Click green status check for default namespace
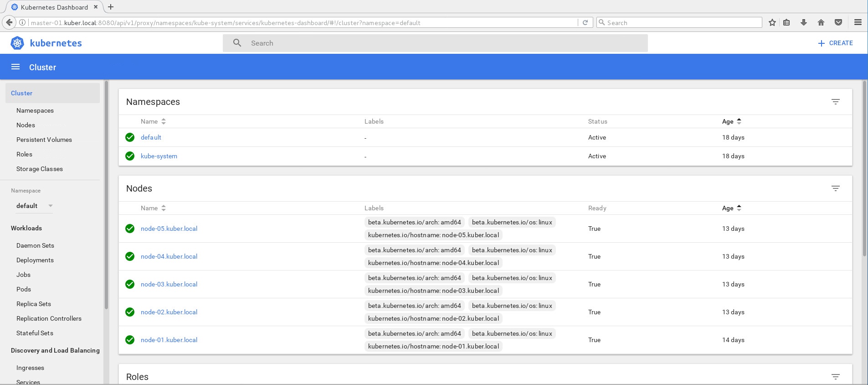This screenshot has width=868, height=385. pos(130,137)
